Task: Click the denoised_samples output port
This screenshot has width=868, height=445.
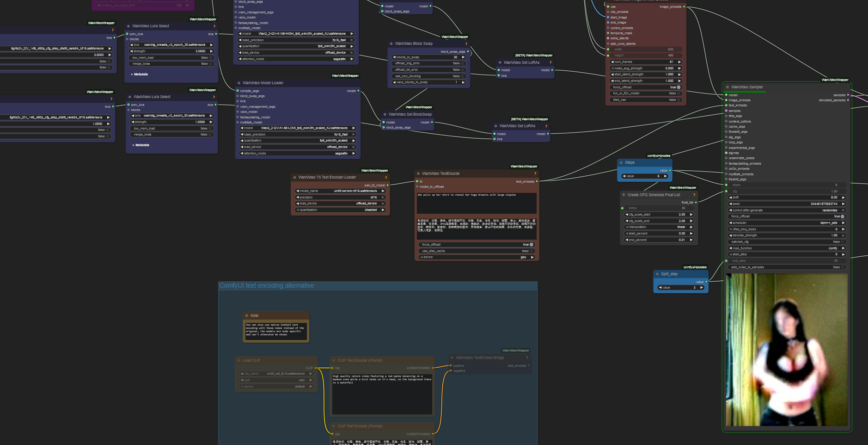Action: tap(848, 100)
